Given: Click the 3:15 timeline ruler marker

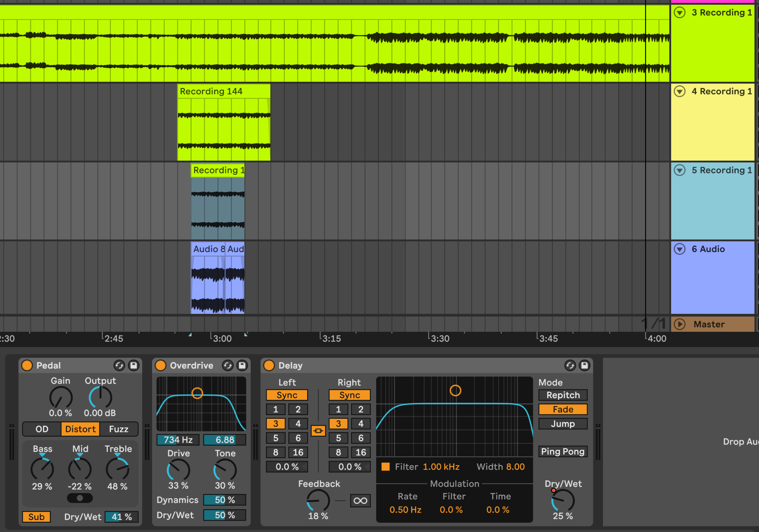Looking at the screenshot, I should click(331, 338).
